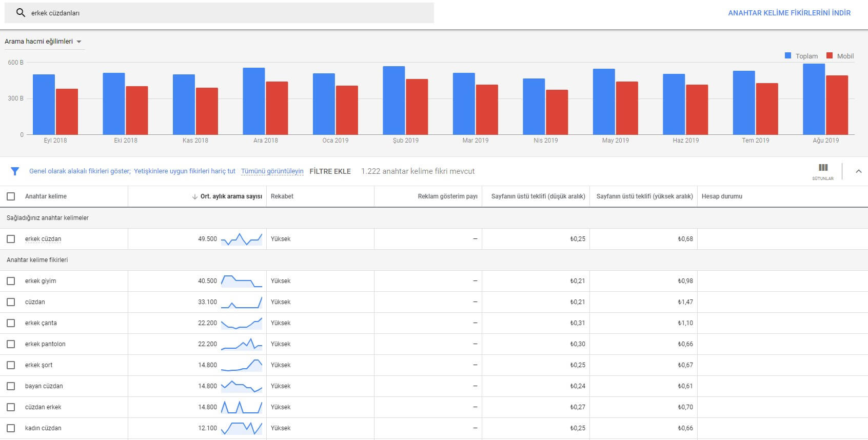Screen dimensions: 868x440
Task: Click the trend sparkline for erkek giyim
Action: click(x=241, y=281)
